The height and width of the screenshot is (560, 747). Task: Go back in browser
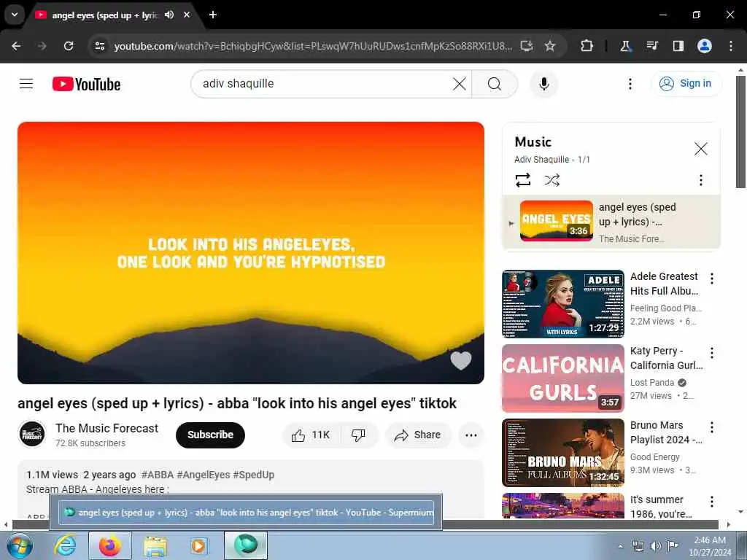(x=16, y=46)
